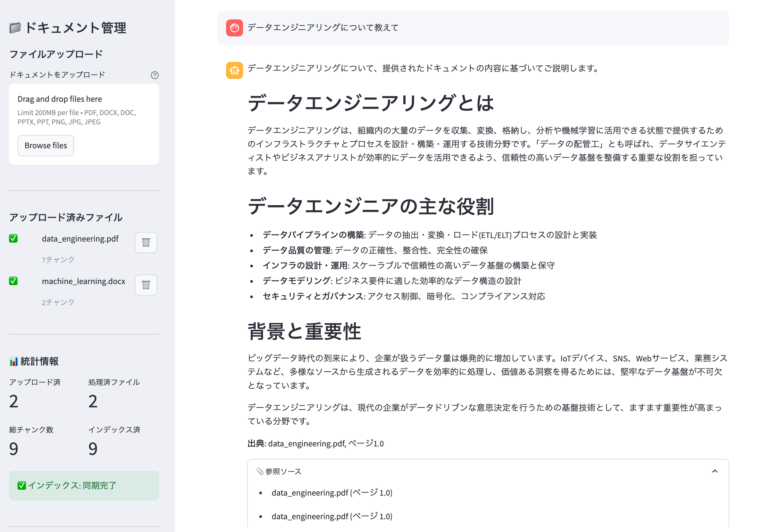Click the paperclip icon in the 参照ソース header
Image resolution: width=768 pixels, height=532 pixels.
pos(260,471)
